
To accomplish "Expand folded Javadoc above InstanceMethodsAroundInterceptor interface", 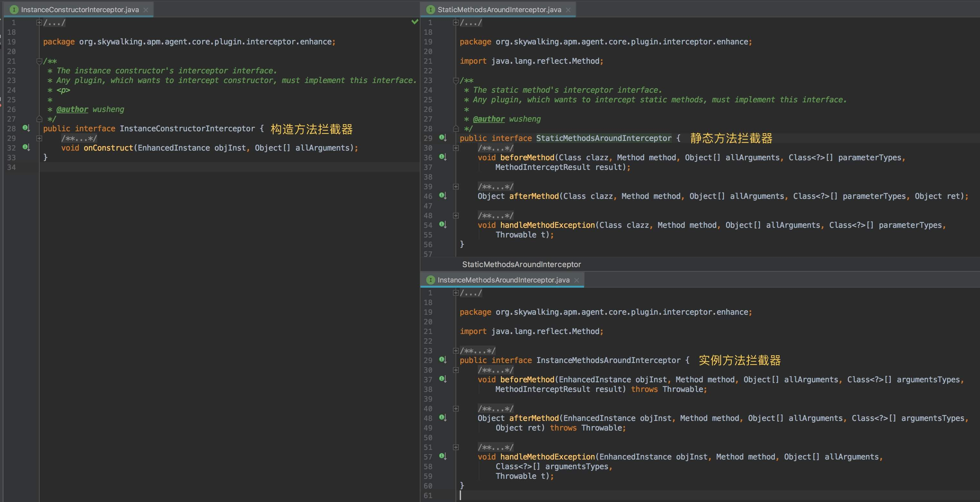I will 456,351.
